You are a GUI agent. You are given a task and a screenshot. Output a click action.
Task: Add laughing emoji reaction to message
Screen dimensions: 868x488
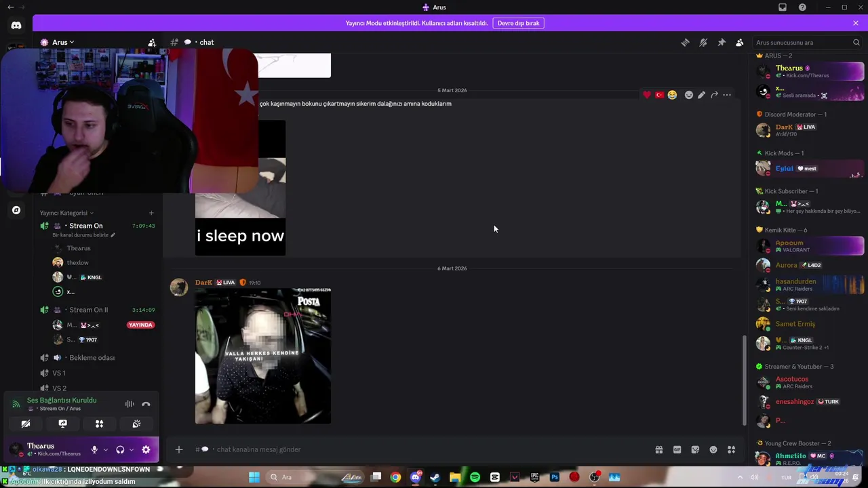[672, 95]
